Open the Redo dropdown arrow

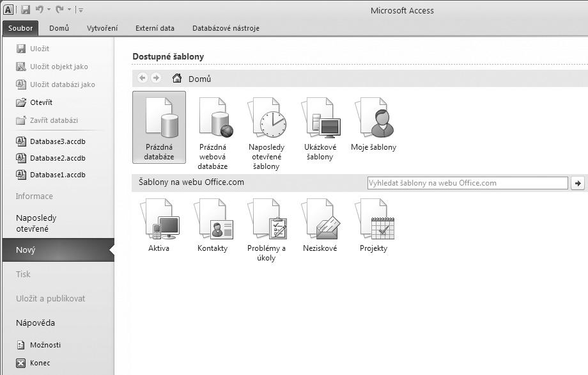pyautogui.click(x=70, y=10)
